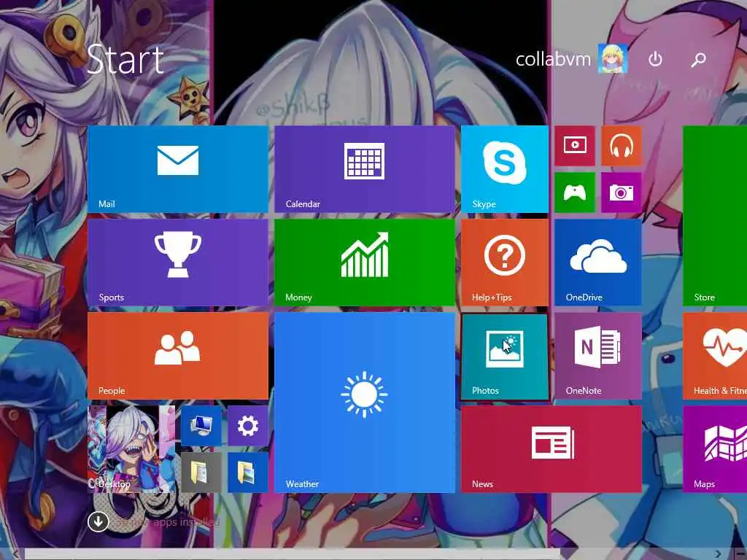The image size is (747, 560).
Task: Click the search magnifier icon
Action: click(x=698, y=59)
